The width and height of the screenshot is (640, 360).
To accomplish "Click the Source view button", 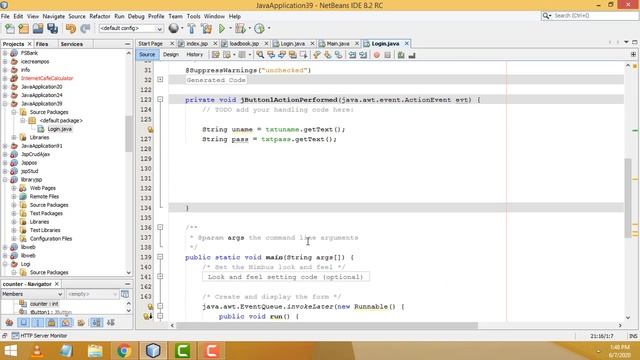I will pyautogui.click(x=147, y=54).
